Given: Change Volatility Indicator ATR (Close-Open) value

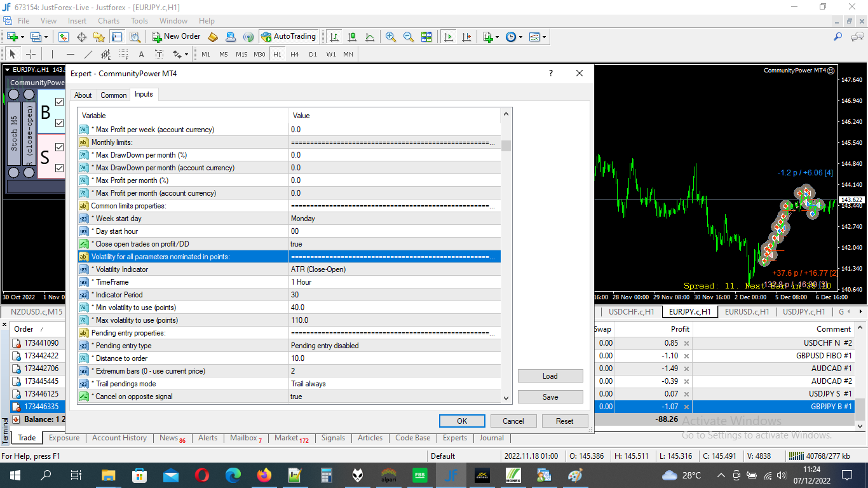Looking at the screenshot, I should (395, 269).
